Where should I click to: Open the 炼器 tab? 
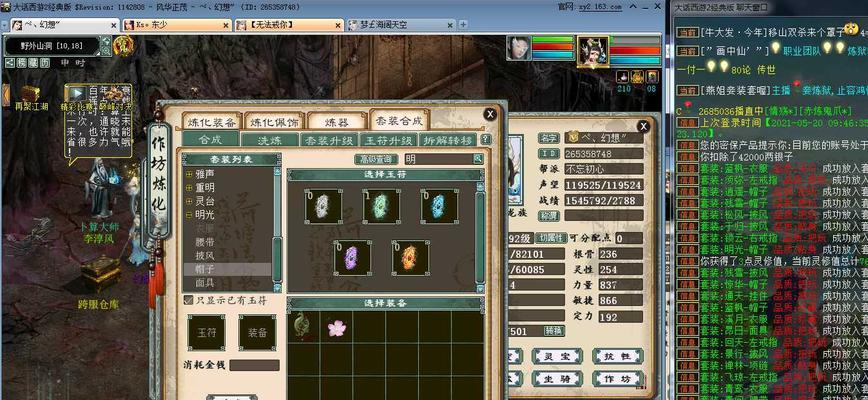337,122
